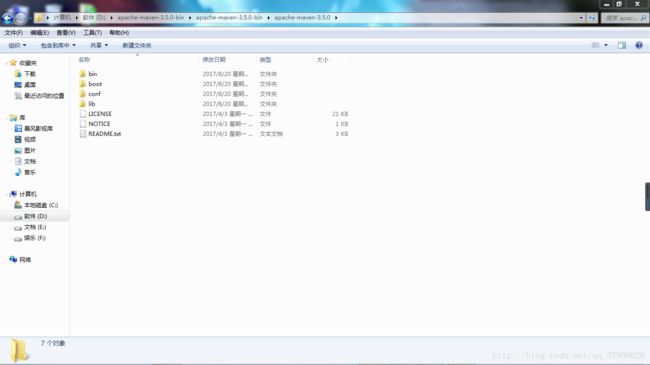Viewport: 650px width, 365px height.
Task: Select README.txt file name
Action: [104, 134]
